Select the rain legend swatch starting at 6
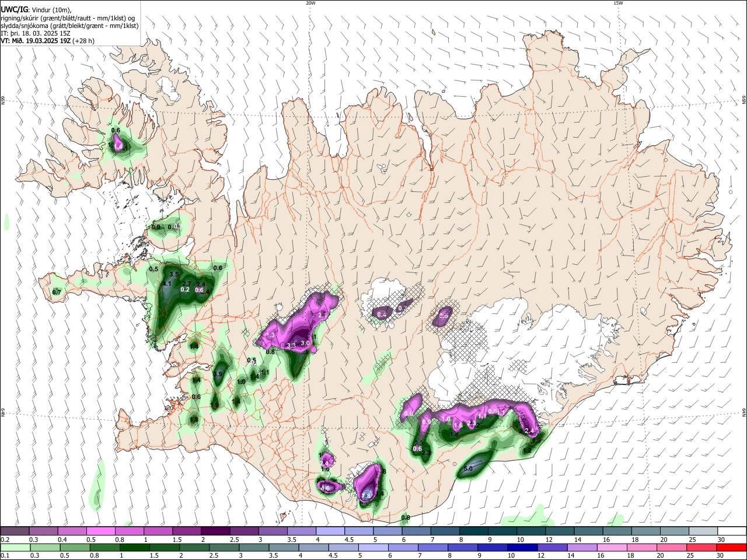 point(403,547)
